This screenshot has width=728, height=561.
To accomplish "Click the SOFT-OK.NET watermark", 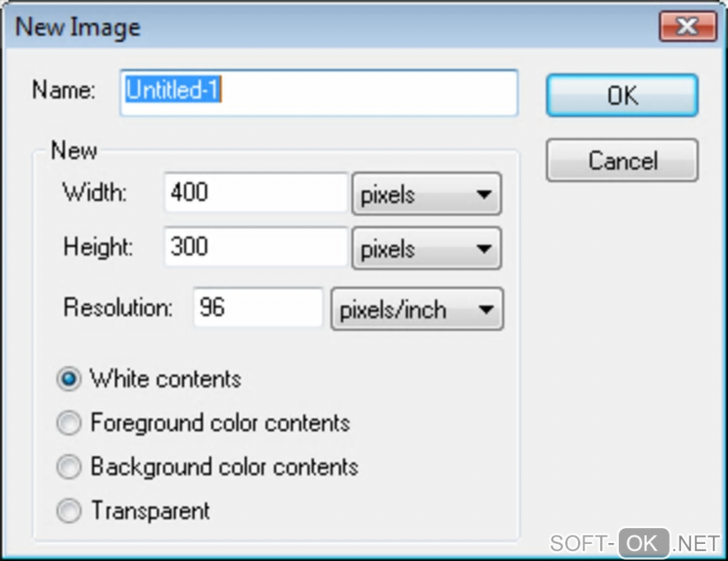I will pyautogui.click(x=635, y=543).
